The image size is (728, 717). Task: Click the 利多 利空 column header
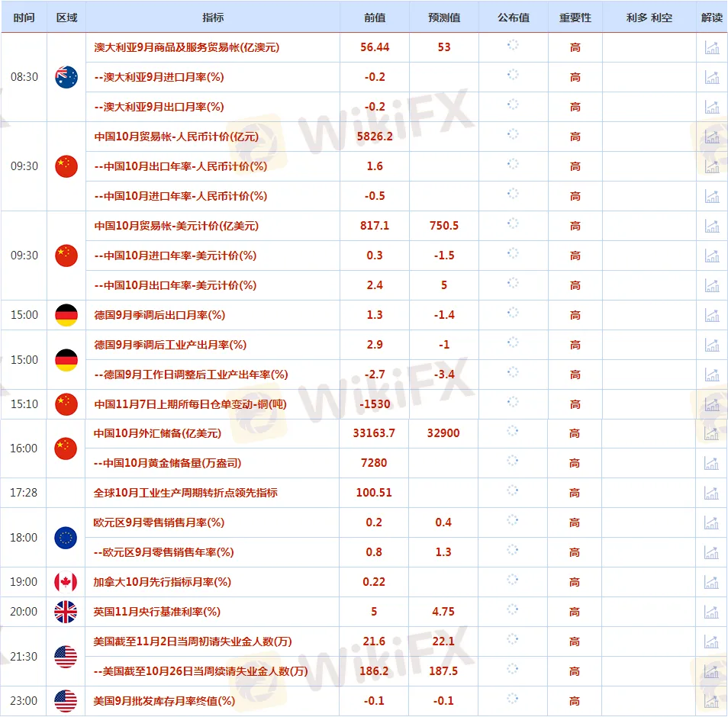coord(649,18)
